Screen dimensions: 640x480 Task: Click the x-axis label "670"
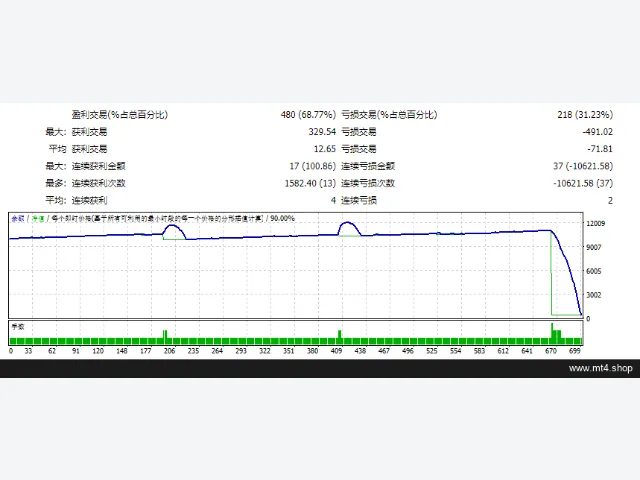pyautogui.click(x=551, y=351)
